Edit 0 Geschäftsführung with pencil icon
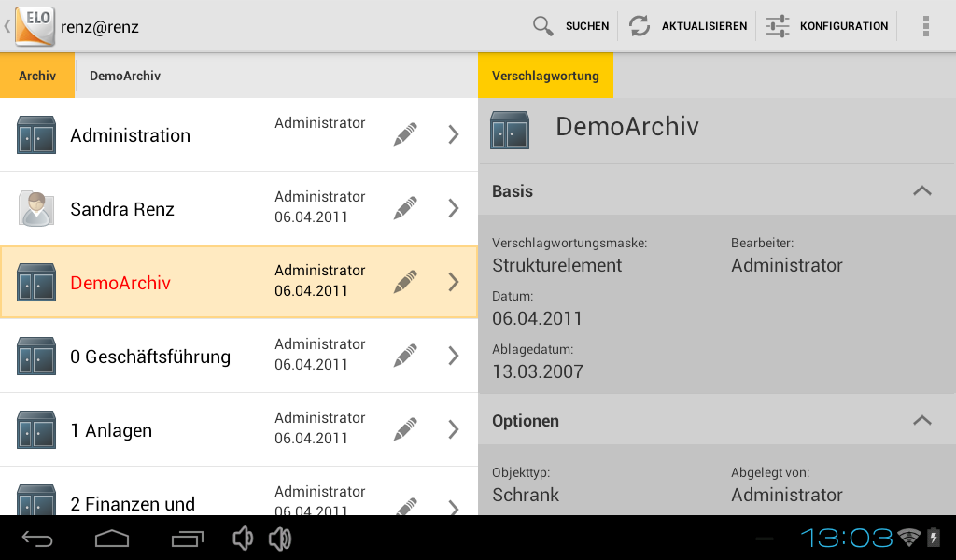Viewport: 956px width, 560px height. point(405,356)
